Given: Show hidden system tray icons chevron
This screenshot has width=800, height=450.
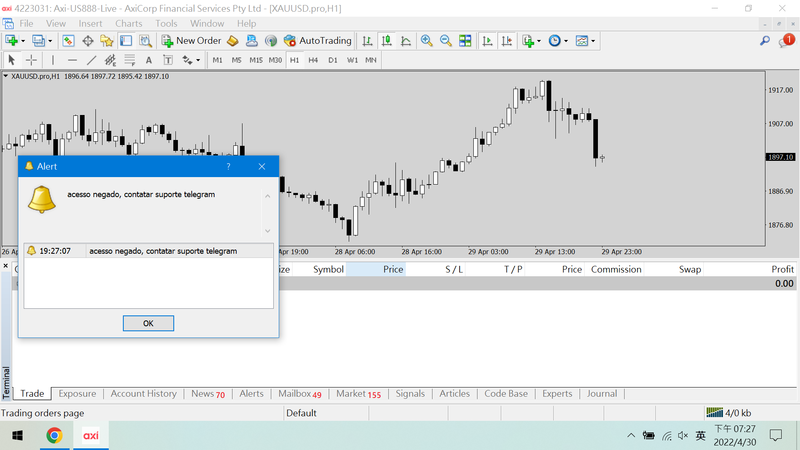Looking at the screenshot, I should click(x=631, y=435).
